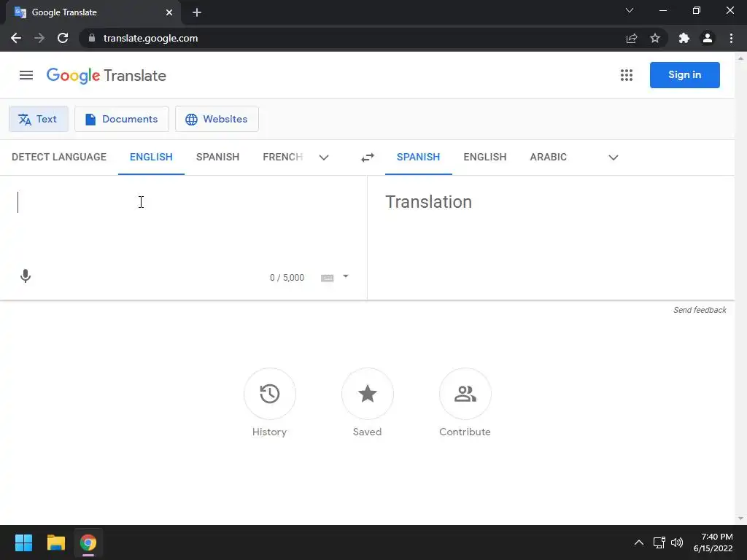
Task: Open translation History
Action: pyautogui.click(x=270, y=394)
